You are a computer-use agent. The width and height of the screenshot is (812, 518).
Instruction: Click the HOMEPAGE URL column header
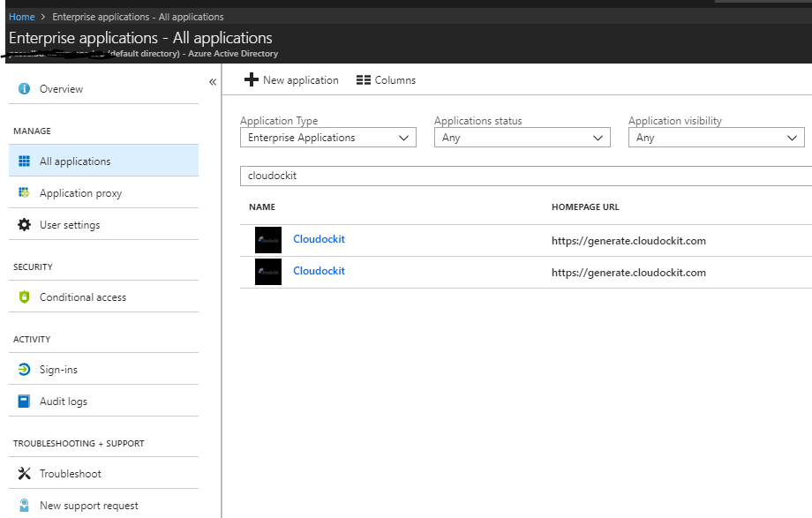click(585, 206)
